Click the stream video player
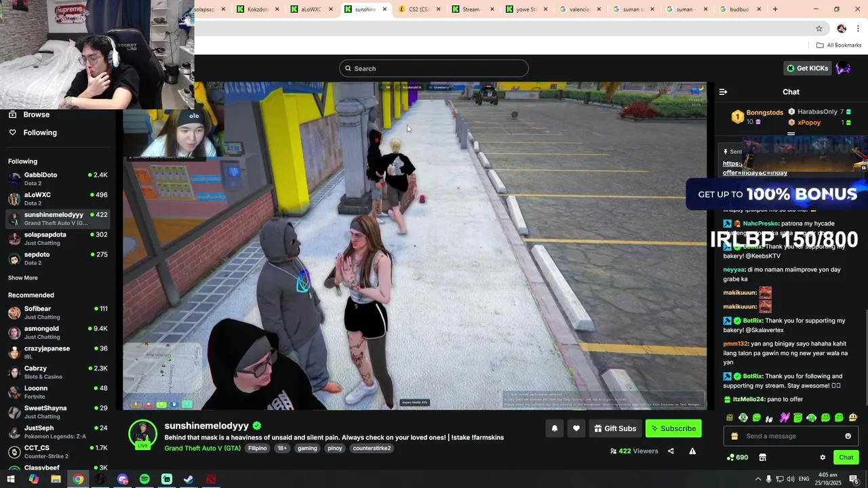The width and height of the screenshot is (868, 488). [415, 246]
